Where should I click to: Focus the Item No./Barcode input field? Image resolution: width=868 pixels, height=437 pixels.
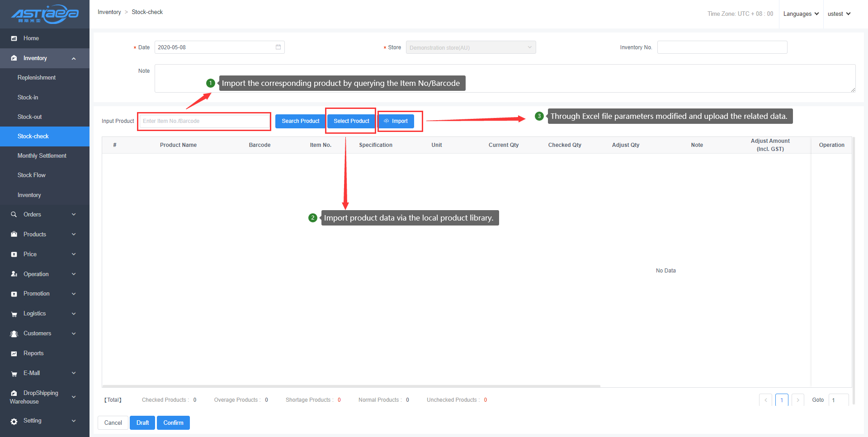204,121
